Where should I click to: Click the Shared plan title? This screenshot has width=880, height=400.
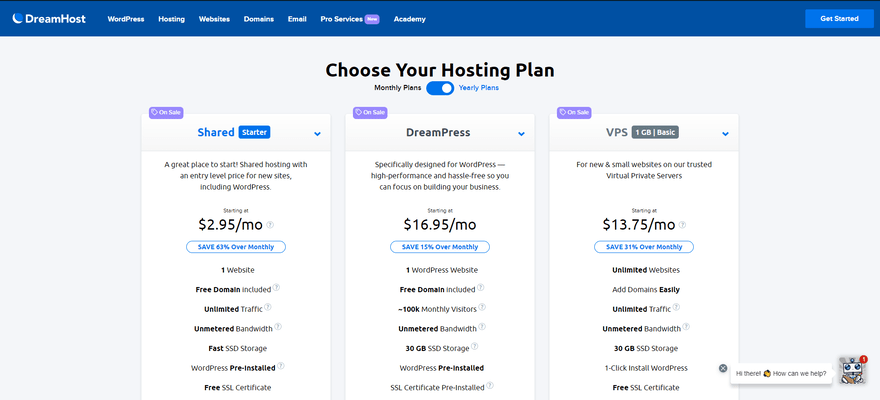[216, 132]
